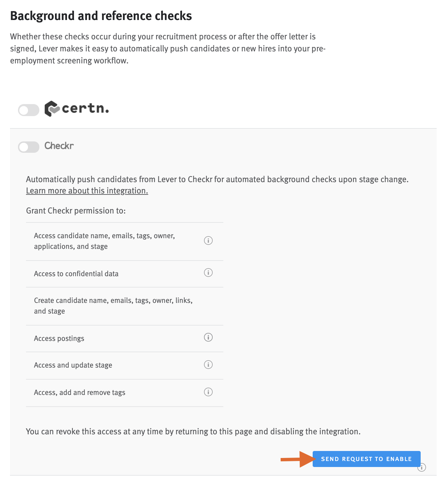The height and width of the screenshot is (483, 448).
Task: Open the "Learn more about this integration" link
Action: click(86, 190)
